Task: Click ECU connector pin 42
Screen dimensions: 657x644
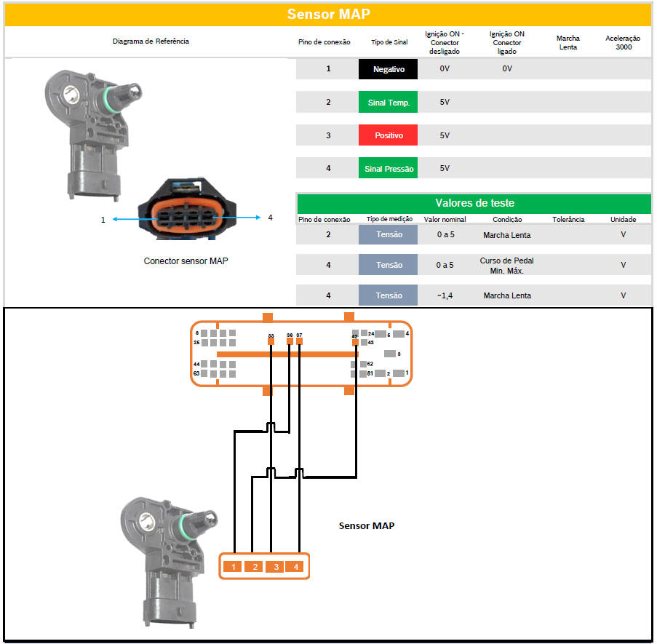Action: 355,342
